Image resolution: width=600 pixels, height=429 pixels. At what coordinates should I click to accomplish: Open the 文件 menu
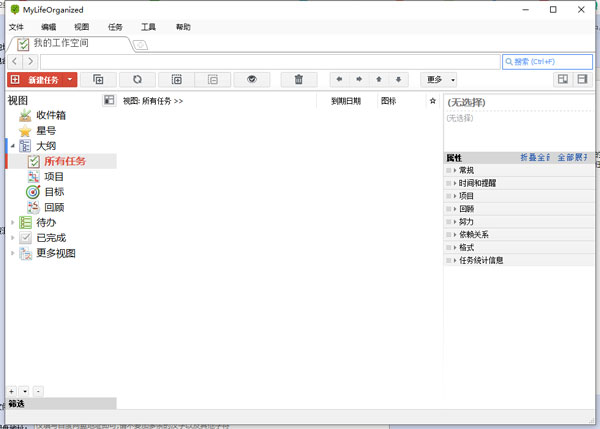[16, 27]
